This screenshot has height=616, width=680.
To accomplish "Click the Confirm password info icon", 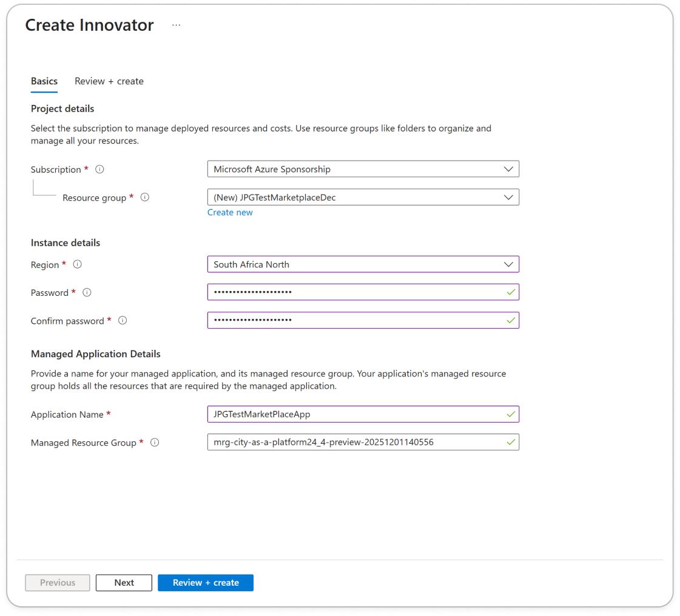I will (x=123, y=321).
